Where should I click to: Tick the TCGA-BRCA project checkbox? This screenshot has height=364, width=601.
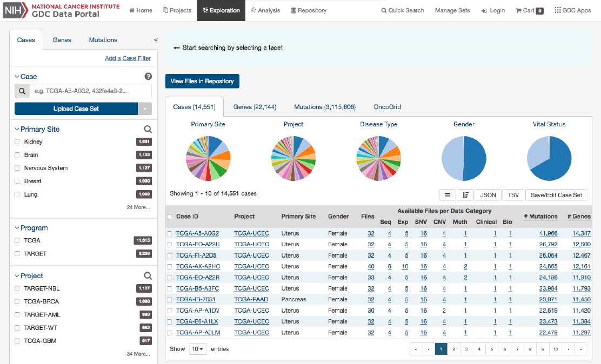point(17,301)
